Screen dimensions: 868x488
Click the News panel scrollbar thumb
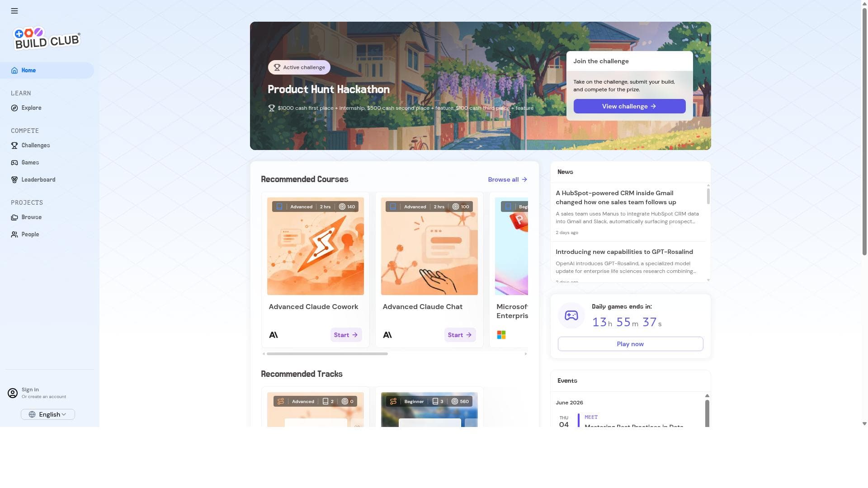[x=708, y=196]
